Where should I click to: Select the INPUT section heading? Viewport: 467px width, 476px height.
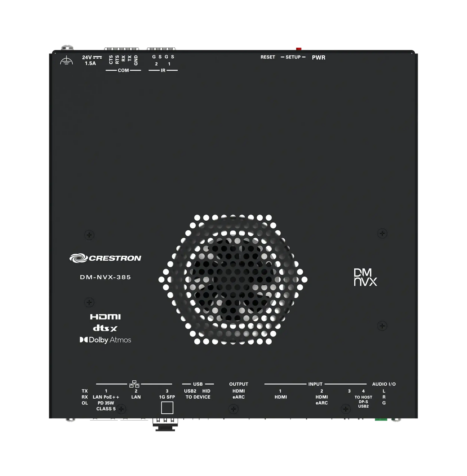tap(314, 384)
